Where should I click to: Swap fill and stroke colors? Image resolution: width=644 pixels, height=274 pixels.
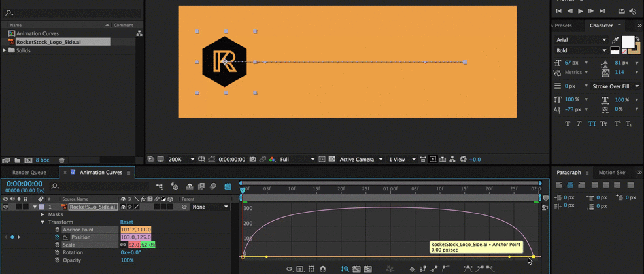pyautogui.click(x=637, y=39)
